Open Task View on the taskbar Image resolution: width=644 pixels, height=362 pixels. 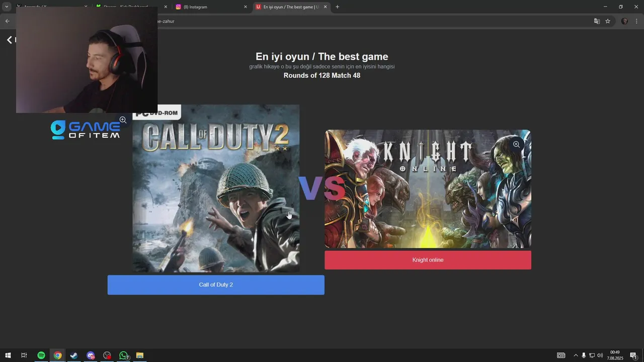pyautogui.click(x=24, y=355)
